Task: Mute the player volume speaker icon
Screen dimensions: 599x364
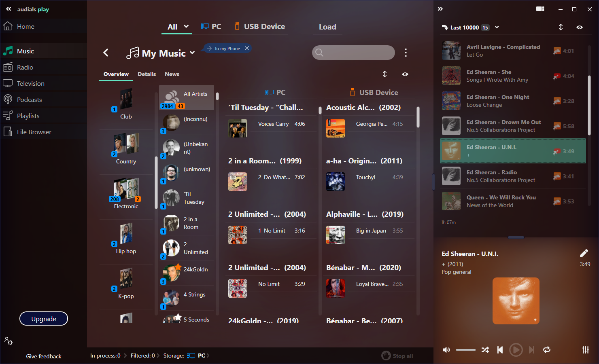Action: point(446,350)
